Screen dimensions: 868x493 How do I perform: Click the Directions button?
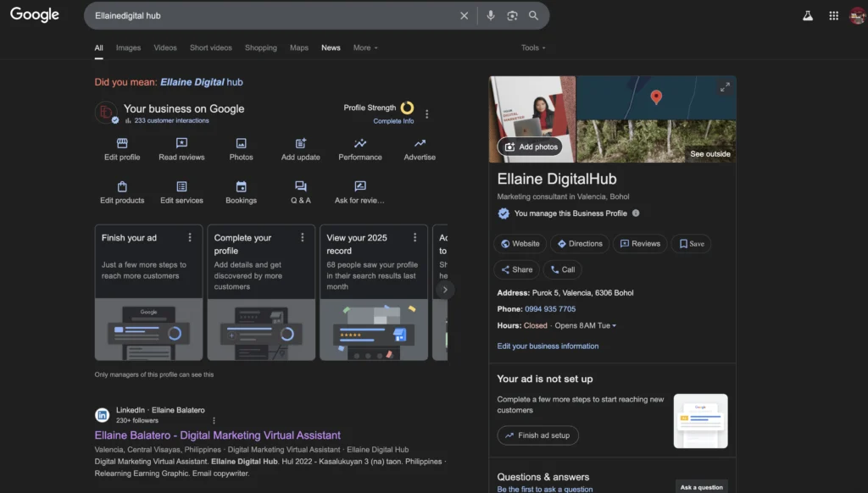[x=580, y=243]
